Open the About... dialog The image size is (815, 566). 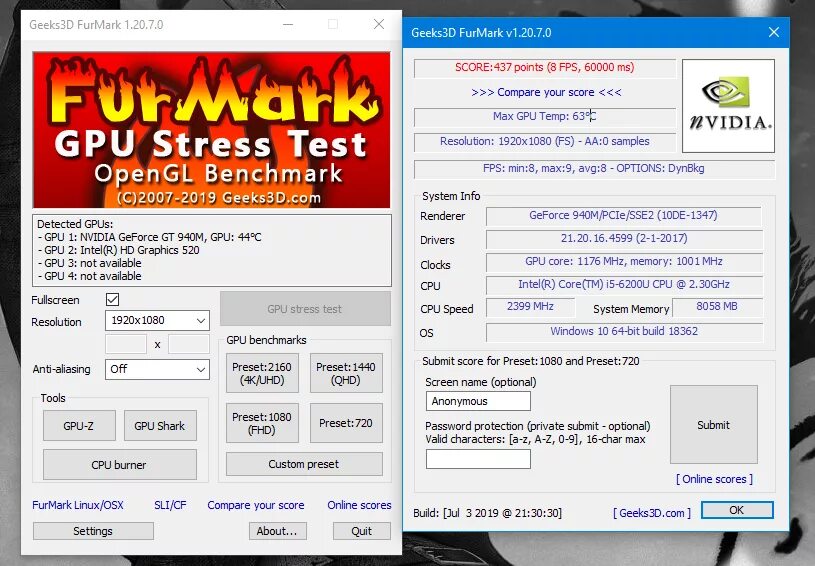(278, 531)
